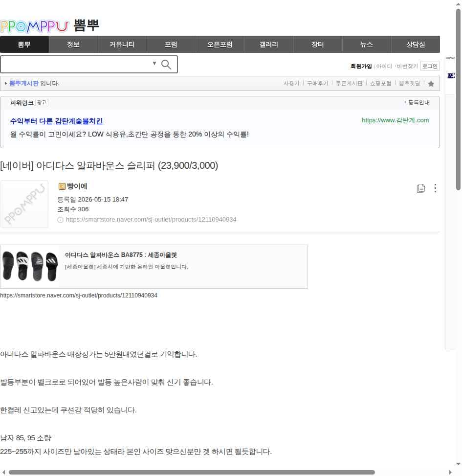Open the 뉴스 tab
462x476 pixels.
[x=367, y=45]
